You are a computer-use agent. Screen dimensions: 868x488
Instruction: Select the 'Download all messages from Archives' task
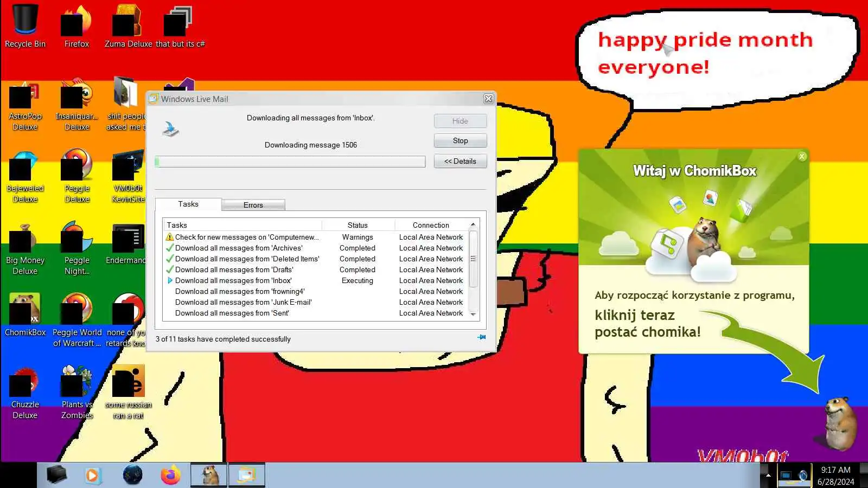[316, 248]
